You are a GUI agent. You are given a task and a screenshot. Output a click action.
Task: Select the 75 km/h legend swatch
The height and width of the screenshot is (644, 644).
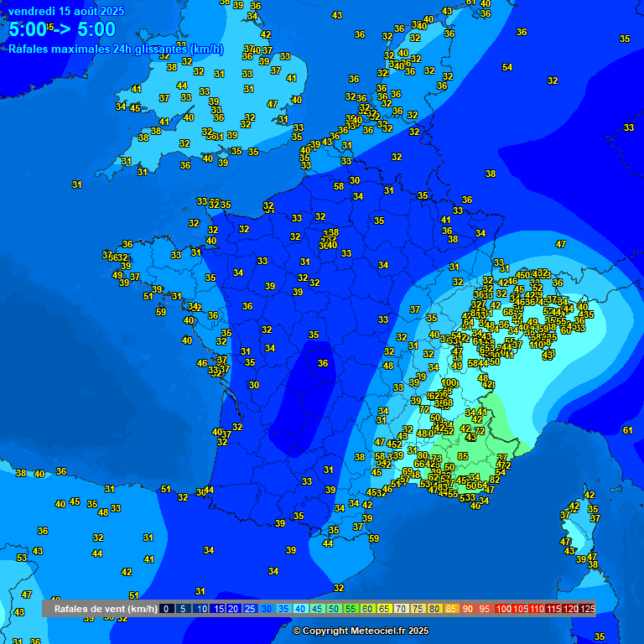[418, 609]
